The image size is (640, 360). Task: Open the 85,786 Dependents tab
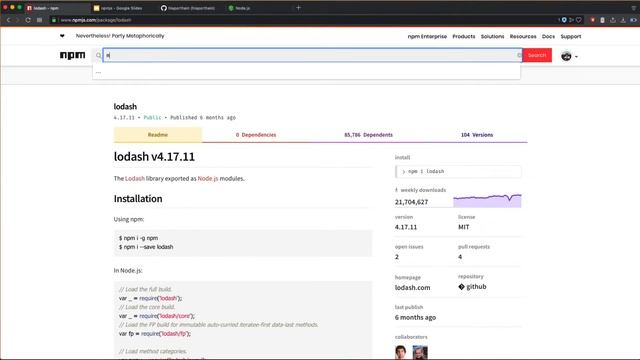point(368,135)
